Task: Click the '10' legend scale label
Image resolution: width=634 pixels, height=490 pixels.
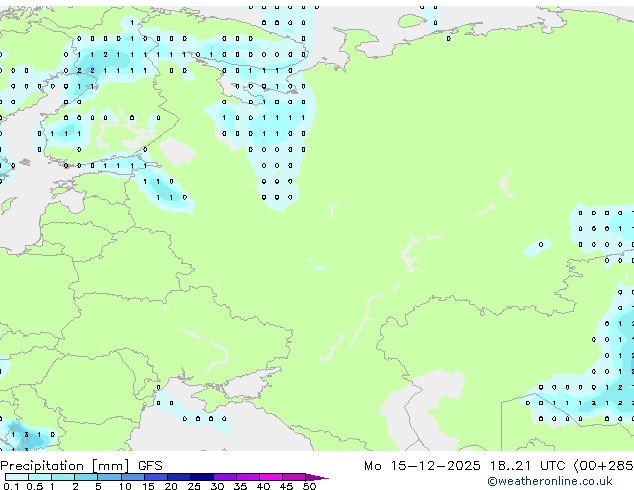Action: click(x=125, y=486)
